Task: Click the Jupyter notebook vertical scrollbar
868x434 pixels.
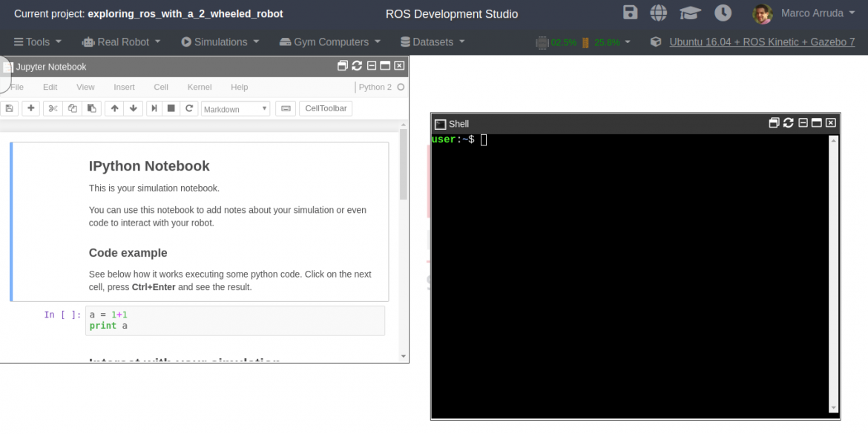Action: (x=404, y=165)
